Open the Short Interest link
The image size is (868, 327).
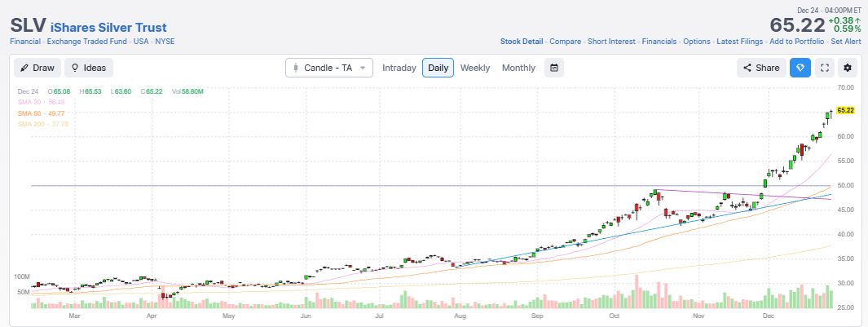click(612, 42)
